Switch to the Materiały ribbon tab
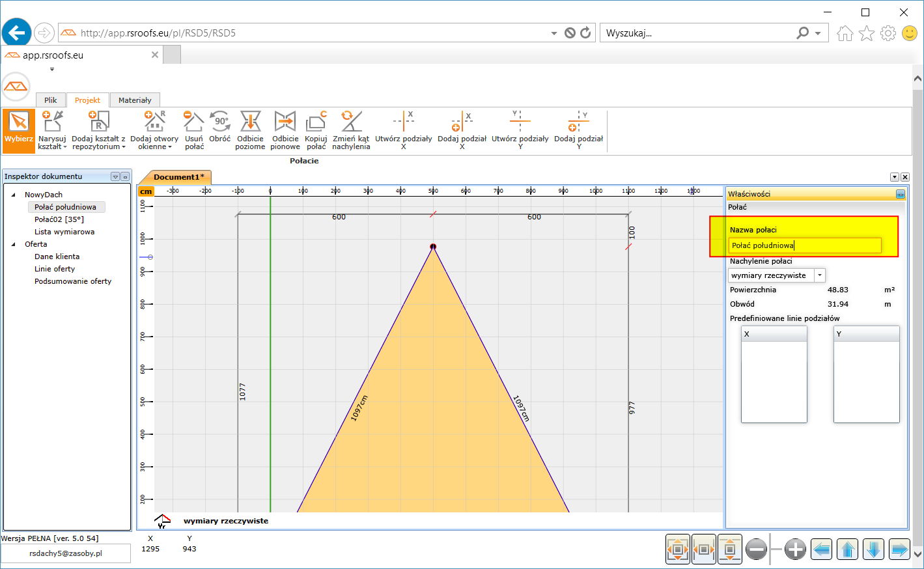This screenshot has width=924, height=569. (x=135, y=100)
